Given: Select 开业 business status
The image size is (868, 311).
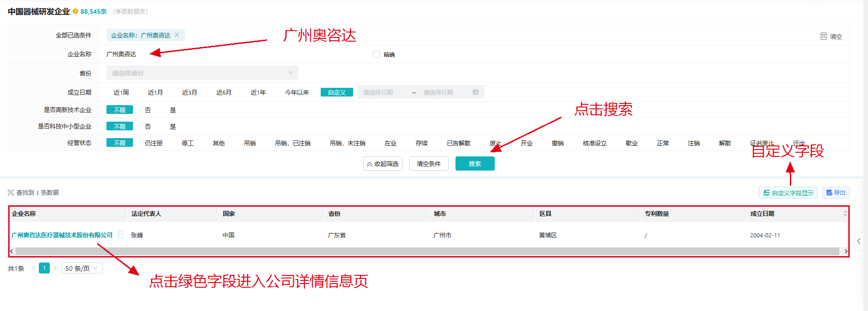Looking at the screenshot, I should [527, 143].
